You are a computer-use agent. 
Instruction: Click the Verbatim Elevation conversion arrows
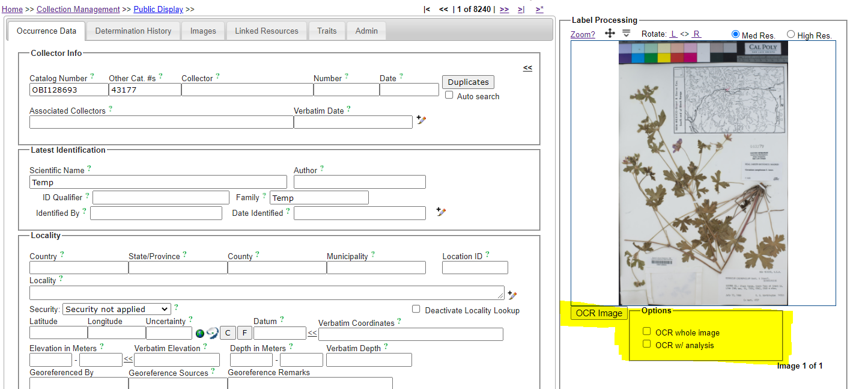[129, 359]
